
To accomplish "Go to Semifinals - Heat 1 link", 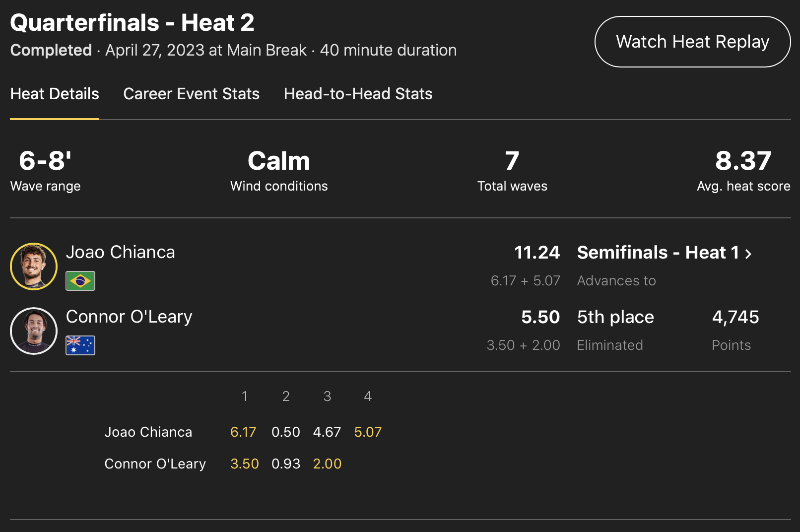I will coord(658,253).
